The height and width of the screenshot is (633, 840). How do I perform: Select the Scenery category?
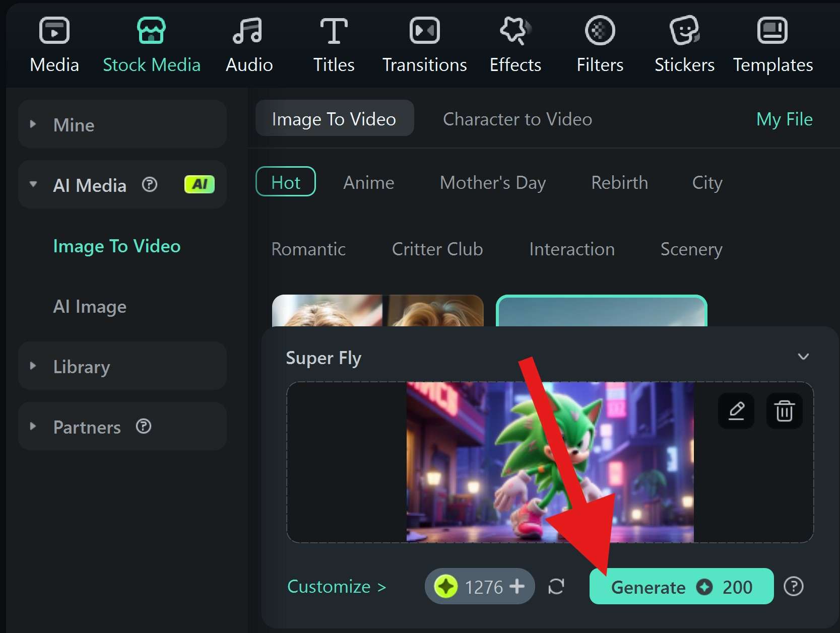coord(691,249)
